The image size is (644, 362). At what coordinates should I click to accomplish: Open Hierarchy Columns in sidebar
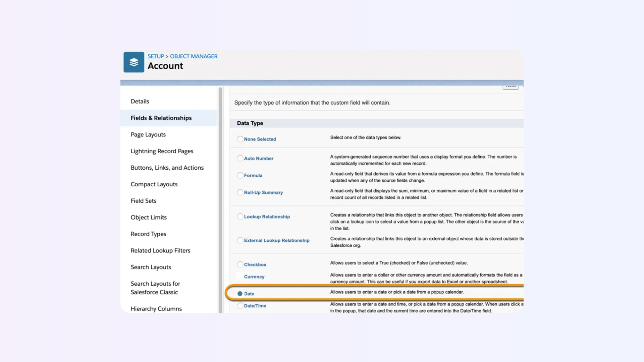pos(156,309)
